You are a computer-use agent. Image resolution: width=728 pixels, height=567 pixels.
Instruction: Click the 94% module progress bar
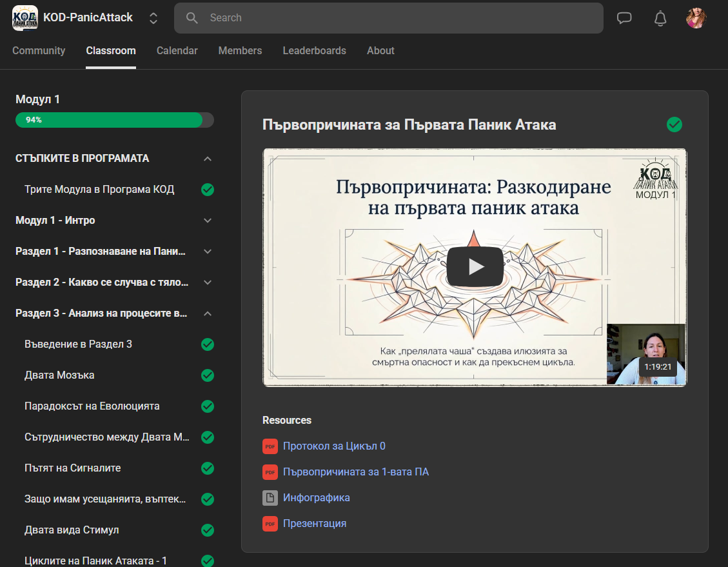(115, 120)
